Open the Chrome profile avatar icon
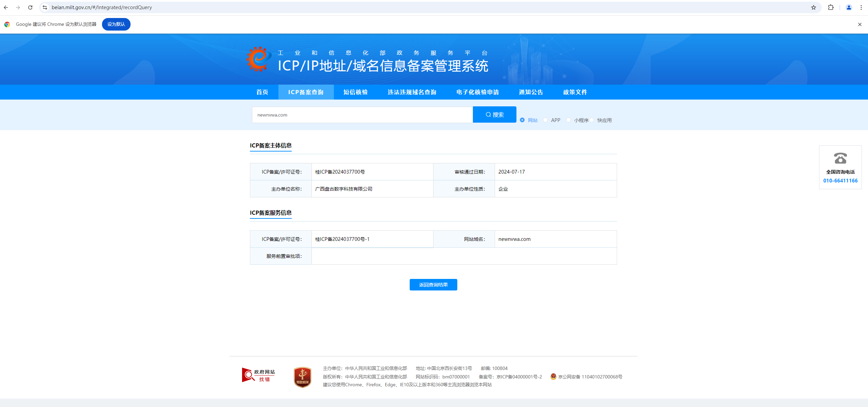Screen dimensions: 868x407 (849, 7)
